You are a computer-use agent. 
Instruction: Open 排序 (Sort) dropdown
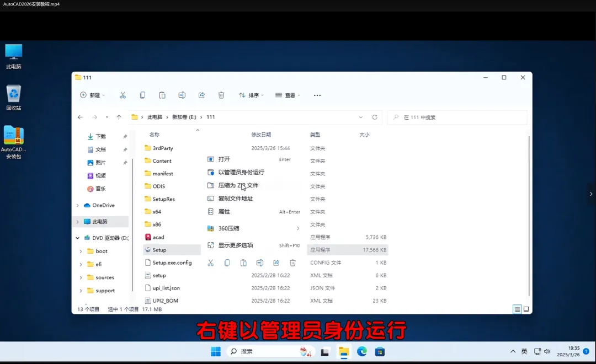point(251,95)
